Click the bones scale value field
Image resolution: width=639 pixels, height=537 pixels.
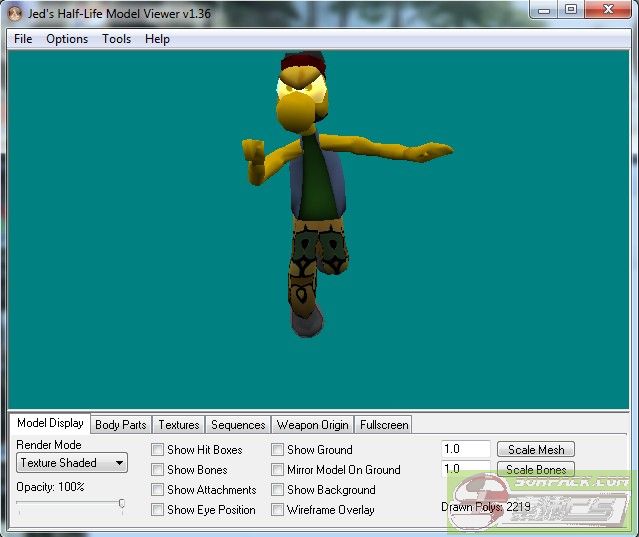coord(466,469)
